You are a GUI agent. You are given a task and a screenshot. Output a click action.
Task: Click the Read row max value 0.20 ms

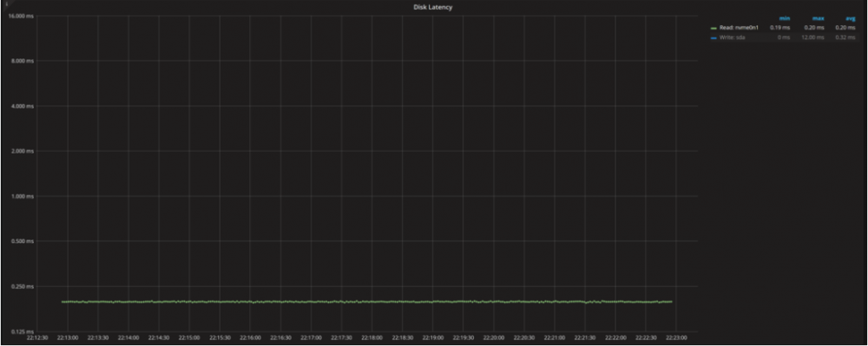click(x=814, y=27)
